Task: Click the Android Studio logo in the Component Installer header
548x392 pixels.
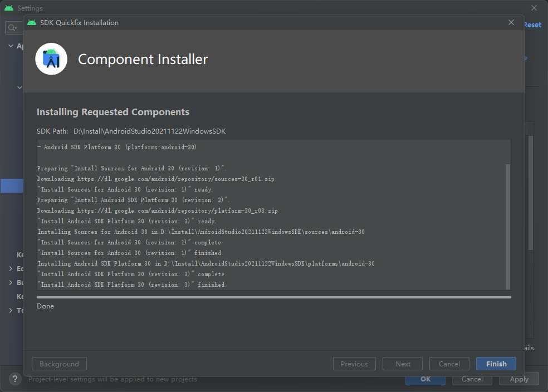Action: click(x=51, y=59)
